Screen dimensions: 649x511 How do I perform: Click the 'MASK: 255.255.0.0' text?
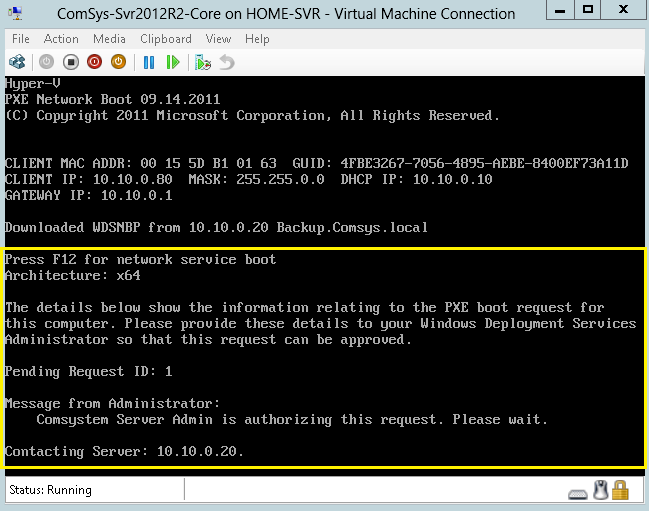point(256,180)
